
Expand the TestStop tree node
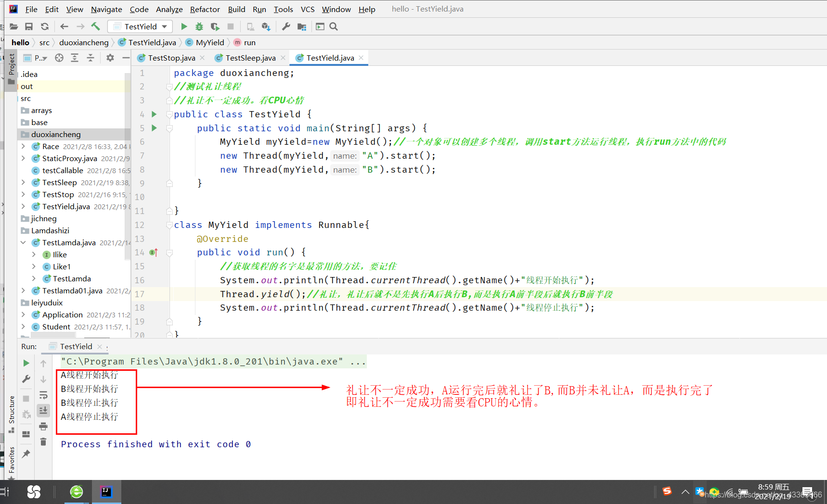pyautogui.click(x=23, y=194)
